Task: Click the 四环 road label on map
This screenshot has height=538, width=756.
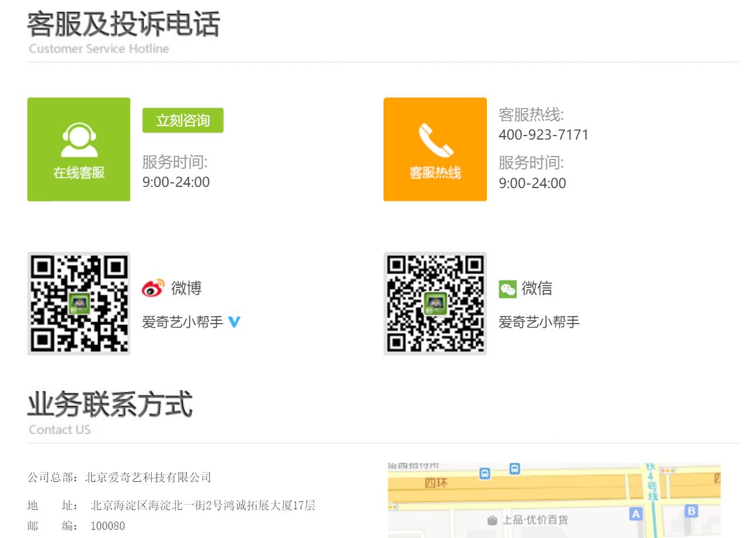Action: [x=436, y=484]
